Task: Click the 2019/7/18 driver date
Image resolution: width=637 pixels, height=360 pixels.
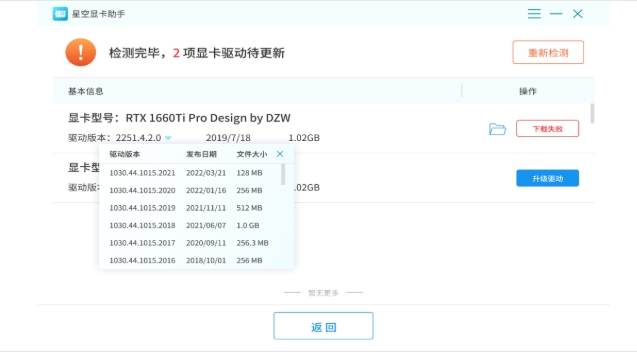Action: pyautogui.click(x=228, y=138)
